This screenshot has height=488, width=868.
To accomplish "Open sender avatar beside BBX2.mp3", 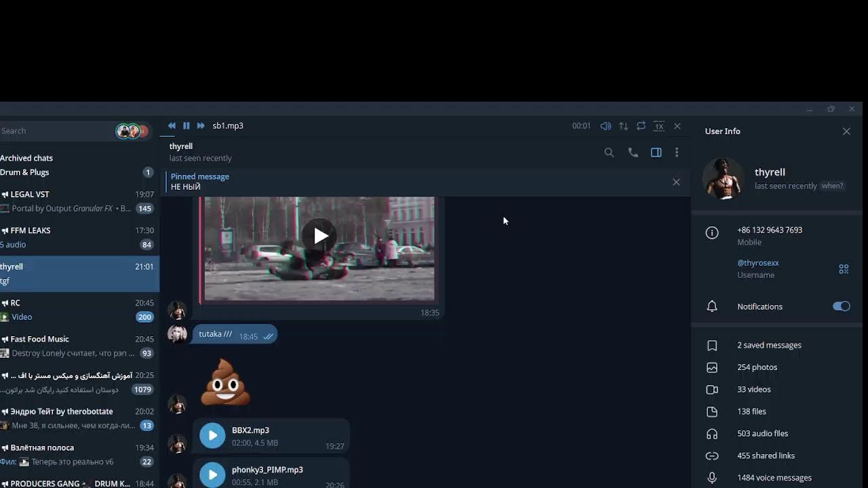I will pyautogui.click(x=177, y=443).
